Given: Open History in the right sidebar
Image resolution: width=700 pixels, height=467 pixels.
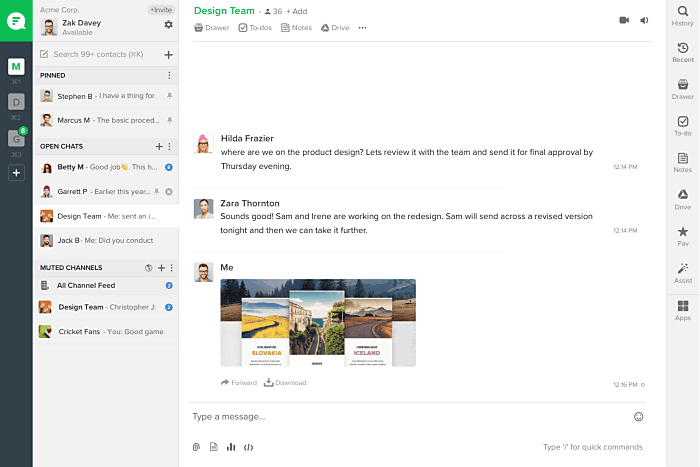Looking at the screenshot, I should point(683,16).
